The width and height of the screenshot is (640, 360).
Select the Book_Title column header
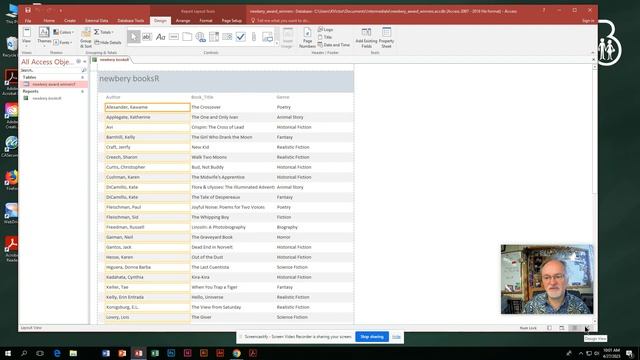point(202,97)
